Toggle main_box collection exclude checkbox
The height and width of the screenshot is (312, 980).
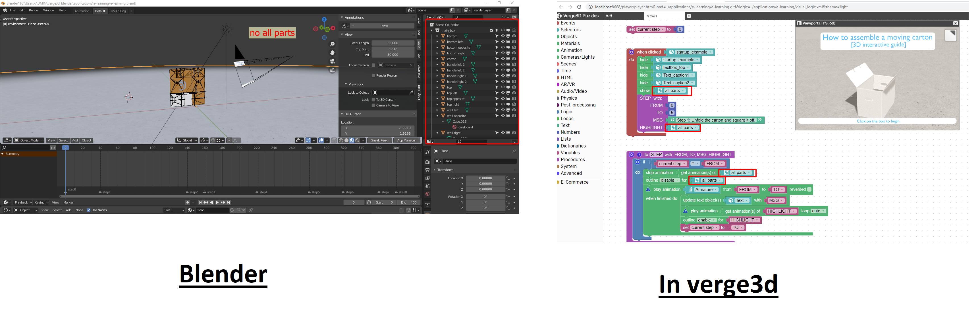click(x=491, y=30)
